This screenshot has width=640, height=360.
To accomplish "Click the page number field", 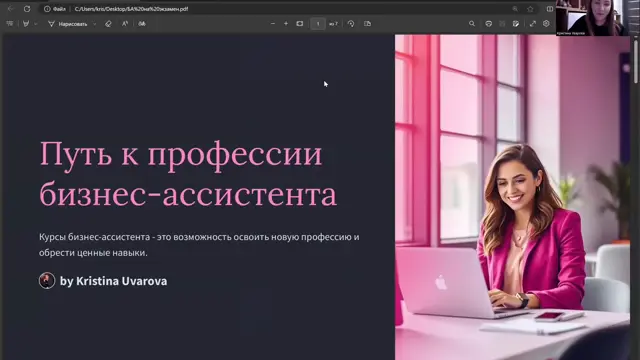I will click(x=318, y=24).
